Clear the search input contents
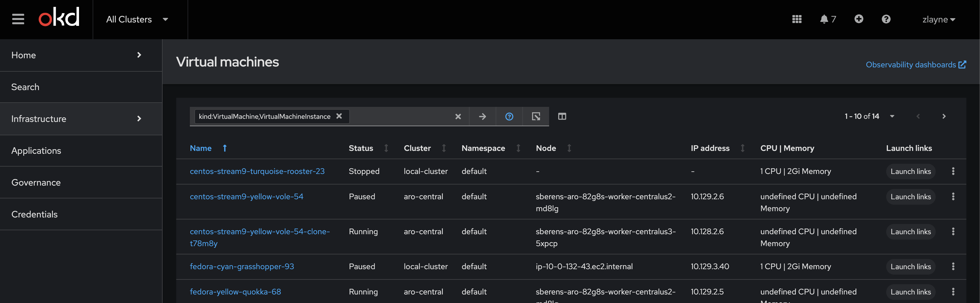The image size is (980, 303). tap(458, 117)
